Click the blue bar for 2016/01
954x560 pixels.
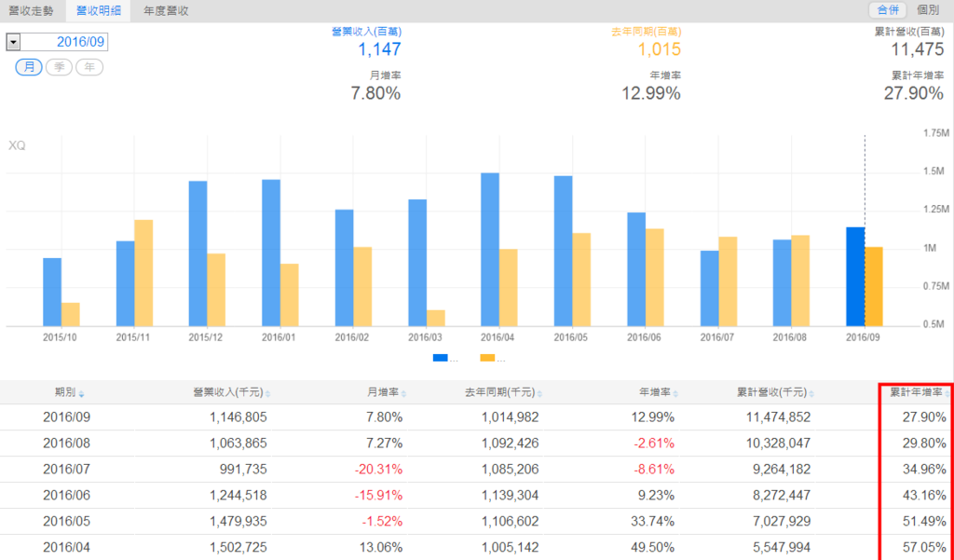(x=271, y=253)
